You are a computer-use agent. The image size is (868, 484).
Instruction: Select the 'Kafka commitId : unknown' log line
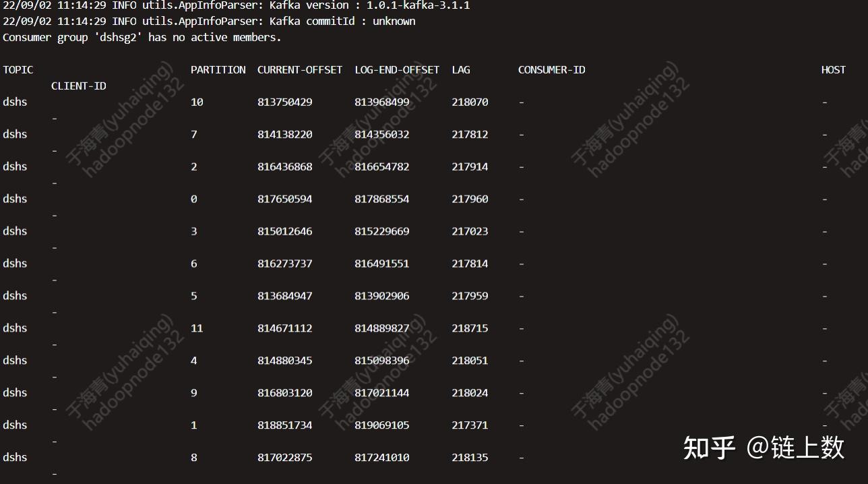[x=209, y=21]
